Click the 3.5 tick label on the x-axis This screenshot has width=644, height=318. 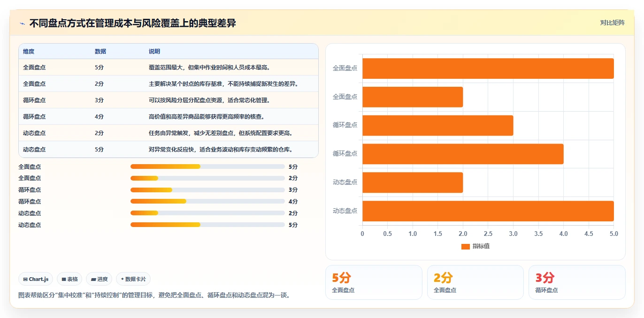(538, 234)
